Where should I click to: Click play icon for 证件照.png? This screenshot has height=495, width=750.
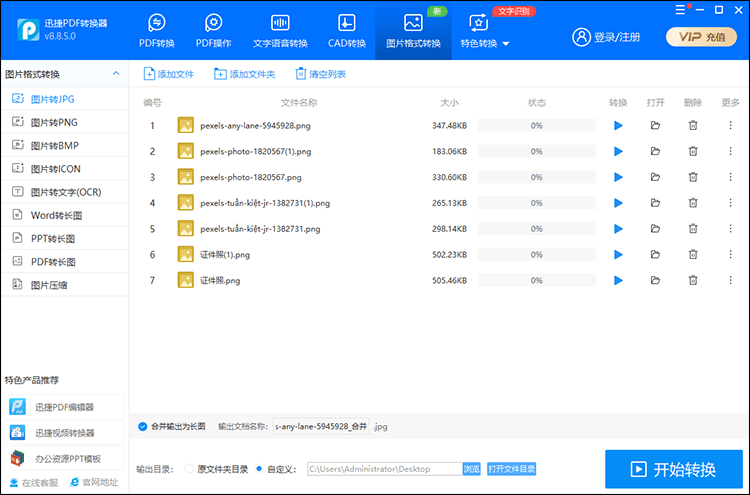click(618, 281)
